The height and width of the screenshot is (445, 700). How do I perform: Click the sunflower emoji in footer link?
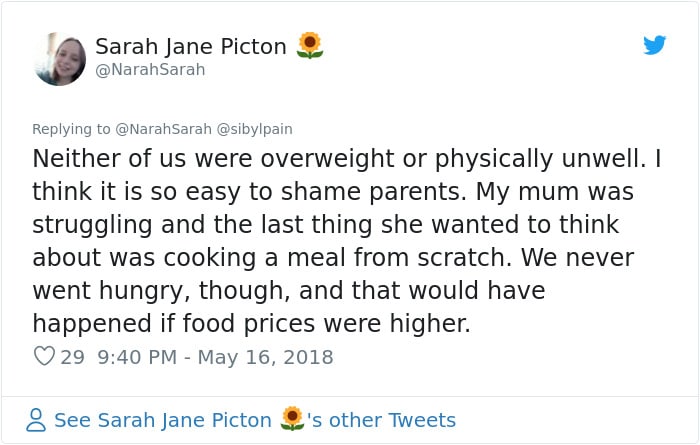[292, 419]
